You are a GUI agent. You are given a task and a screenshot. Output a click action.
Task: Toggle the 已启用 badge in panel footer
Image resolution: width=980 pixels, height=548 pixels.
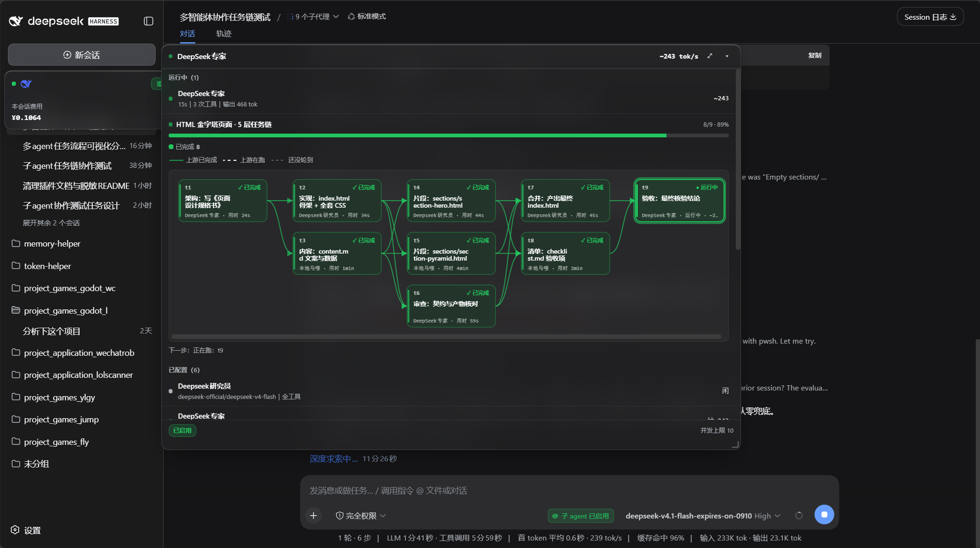click(182, 430)
